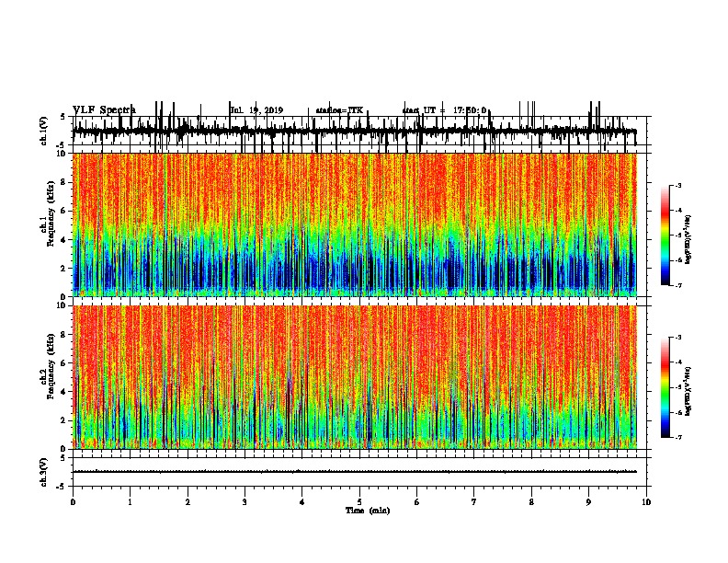Select the '10' tick on the time axis

[646, 502]
